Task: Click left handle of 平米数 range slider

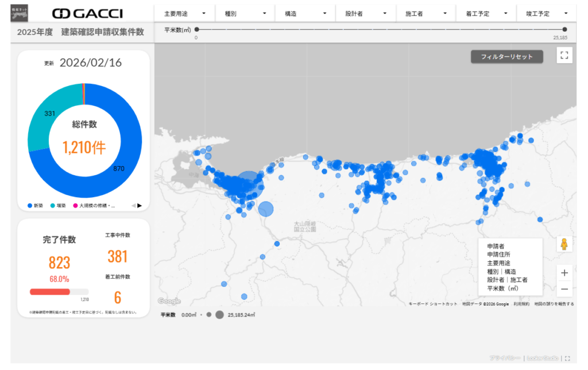Action: tap(196, 29)
